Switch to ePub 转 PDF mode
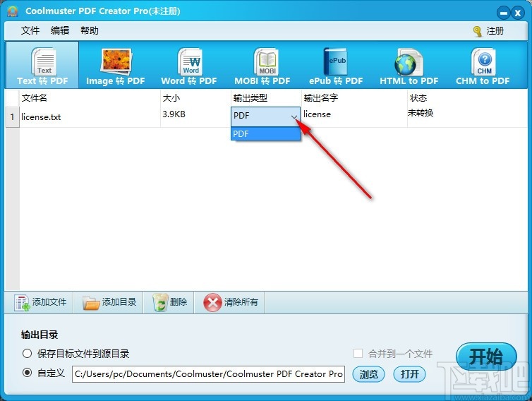 [x=336, y=65]
